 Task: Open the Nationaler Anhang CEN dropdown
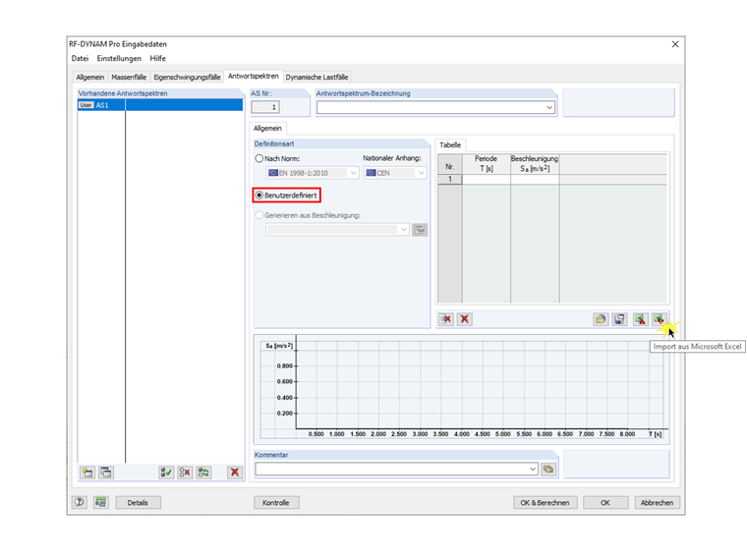(x=421, y=173)
